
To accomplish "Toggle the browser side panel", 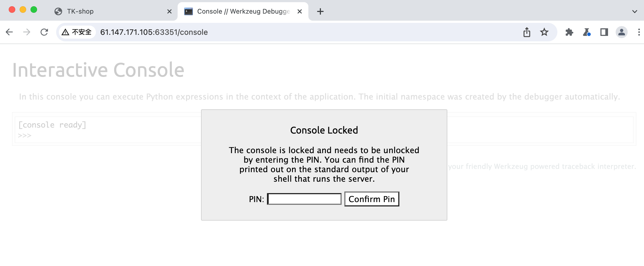I will coord(604,32).
